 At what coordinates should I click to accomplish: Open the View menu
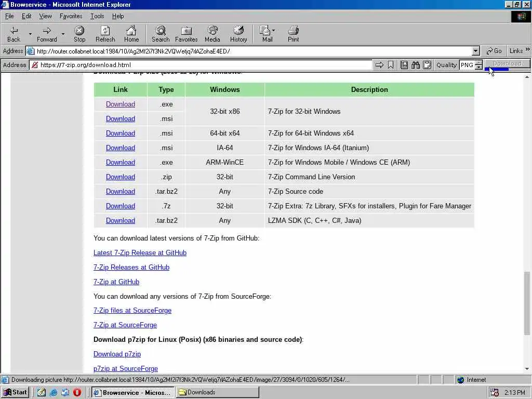coord(45,16)
